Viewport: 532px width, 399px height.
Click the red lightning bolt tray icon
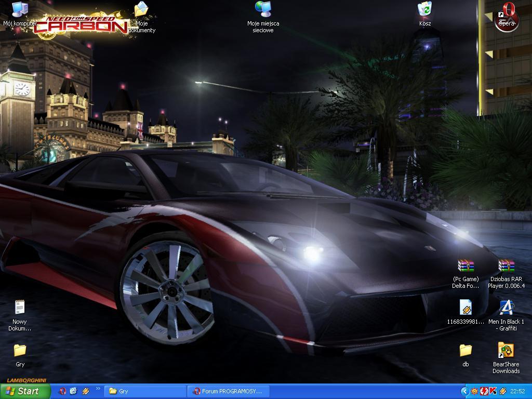coord(484,391)
